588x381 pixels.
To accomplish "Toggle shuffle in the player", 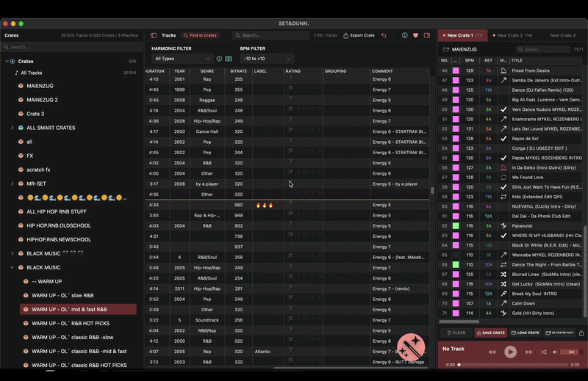I will click(543, 352).
